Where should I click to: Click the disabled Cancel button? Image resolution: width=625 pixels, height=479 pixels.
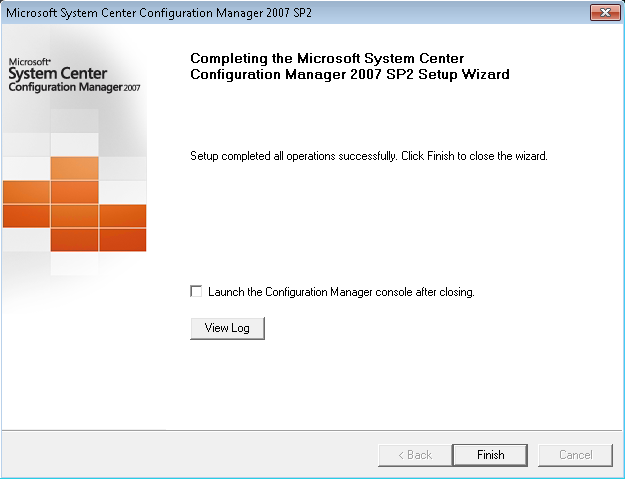point(575,455)
